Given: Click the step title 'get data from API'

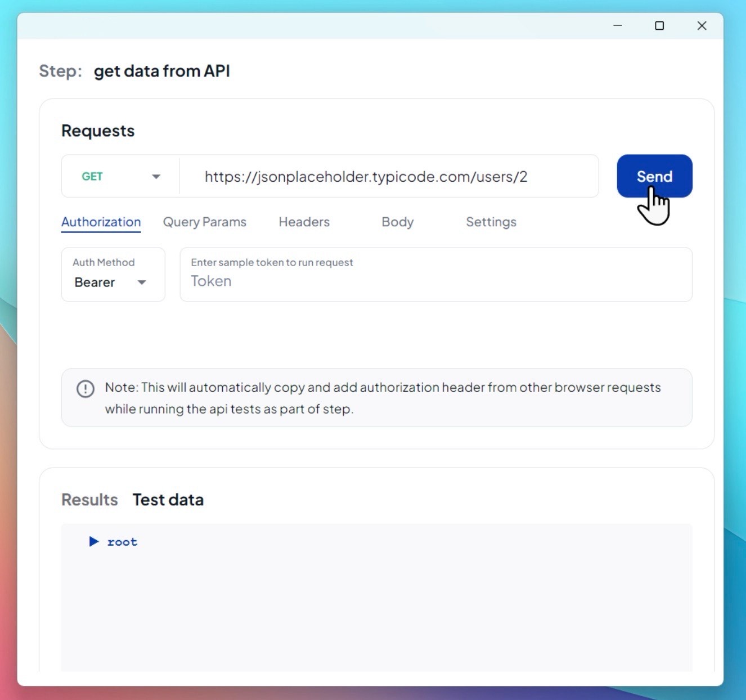Looking at the screenshot, I should 162,71.
